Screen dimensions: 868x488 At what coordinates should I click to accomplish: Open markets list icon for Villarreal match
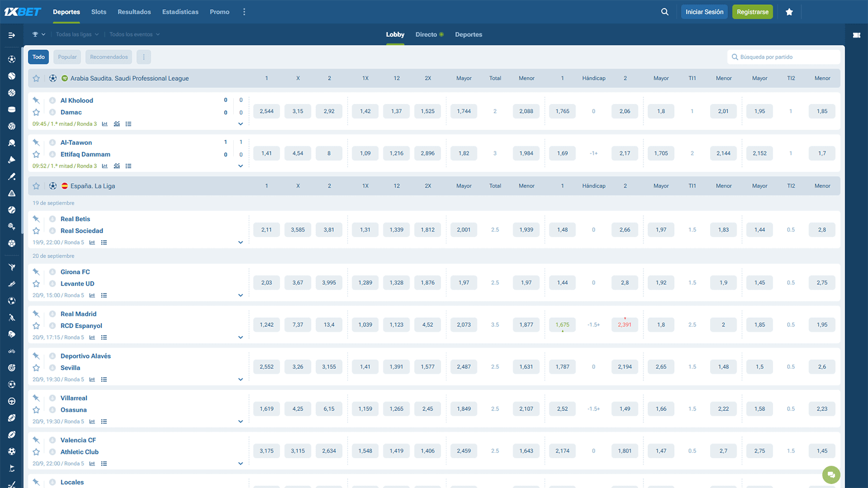click(x=104, y=422)
